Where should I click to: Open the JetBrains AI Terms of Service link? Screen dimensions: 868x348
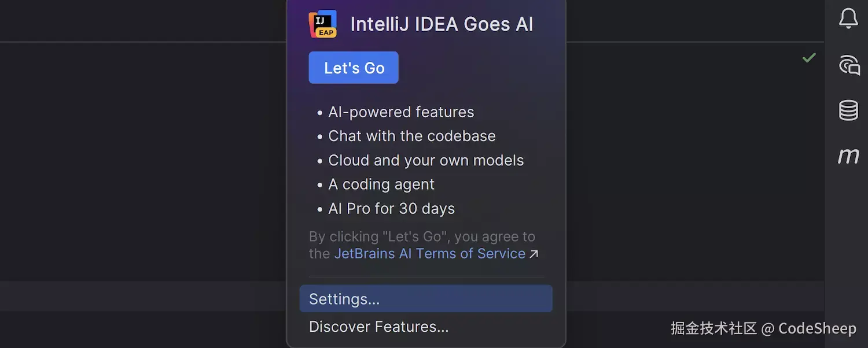pos(429,254)
